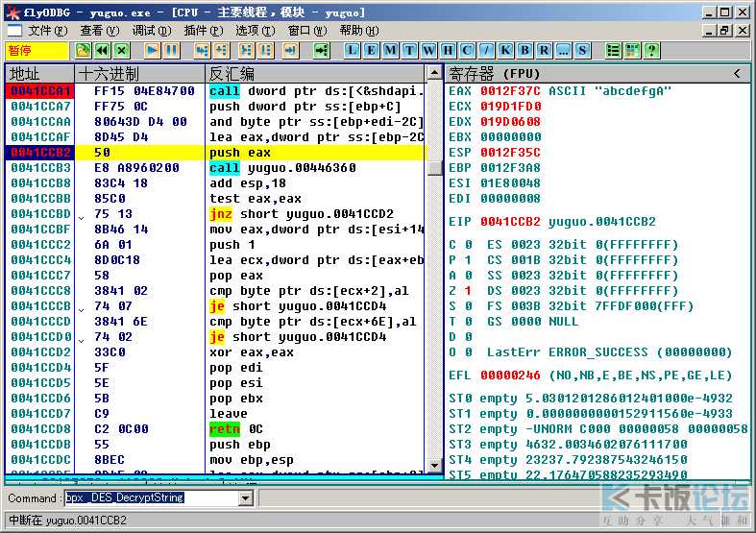Click the appearance options grid icon
Image resolution: width=756 pixels, height=533 pixels.
(x=633, y=50)
